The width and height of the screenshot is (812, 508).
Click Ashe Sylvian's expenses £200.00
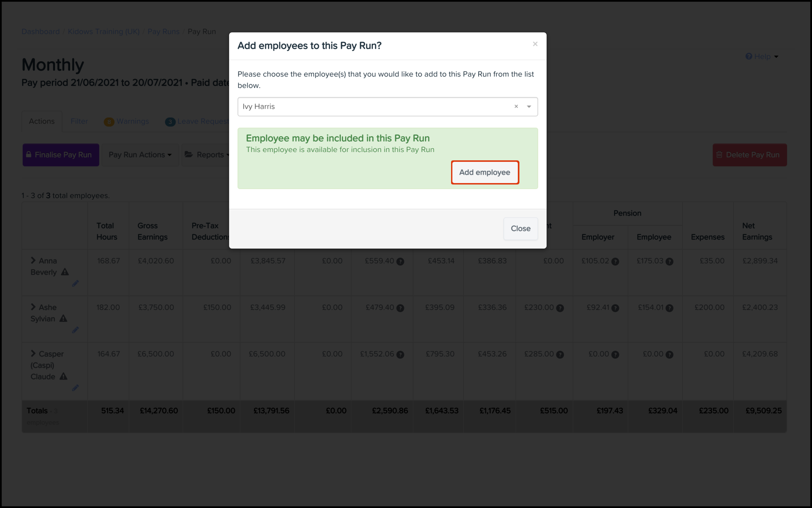pyautogui.click(x=709, y=307)
